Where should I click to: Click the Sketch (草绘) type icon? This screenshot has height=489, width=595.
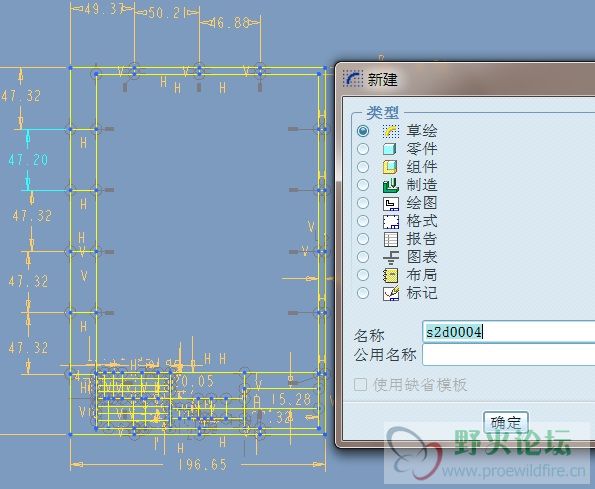390,131
